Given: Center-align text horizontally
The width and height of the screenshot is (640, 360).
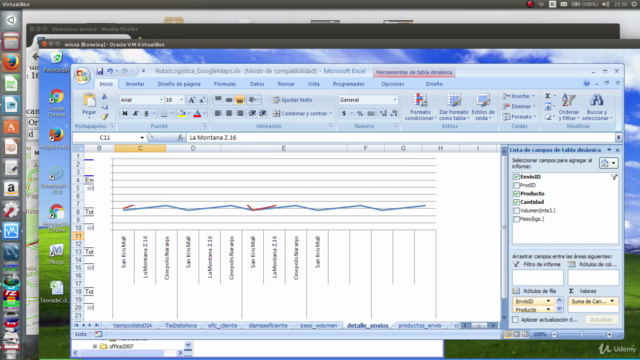Looking at the screenshot, I should (229, 113).
